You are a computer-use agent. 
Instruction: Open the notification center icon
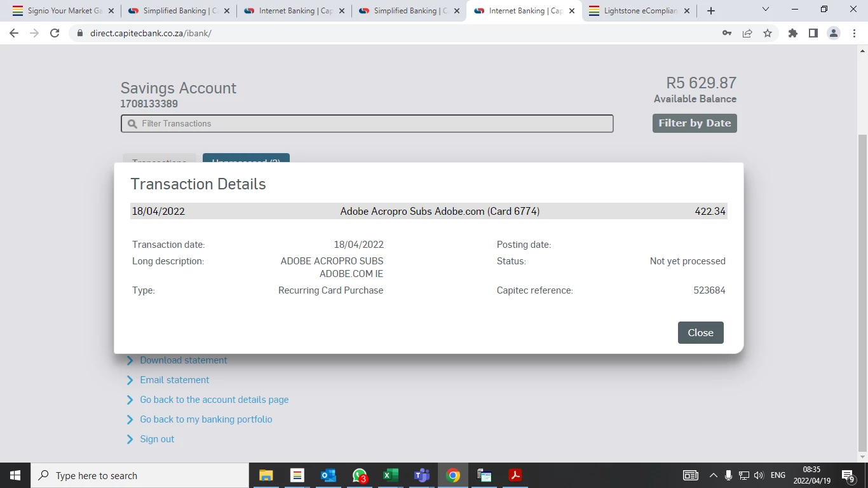tap(848, 475)
